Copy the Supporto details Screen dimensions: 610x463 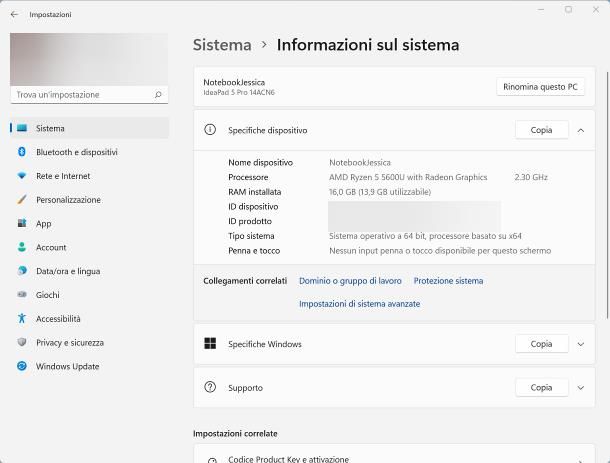(x=542, y=388)
